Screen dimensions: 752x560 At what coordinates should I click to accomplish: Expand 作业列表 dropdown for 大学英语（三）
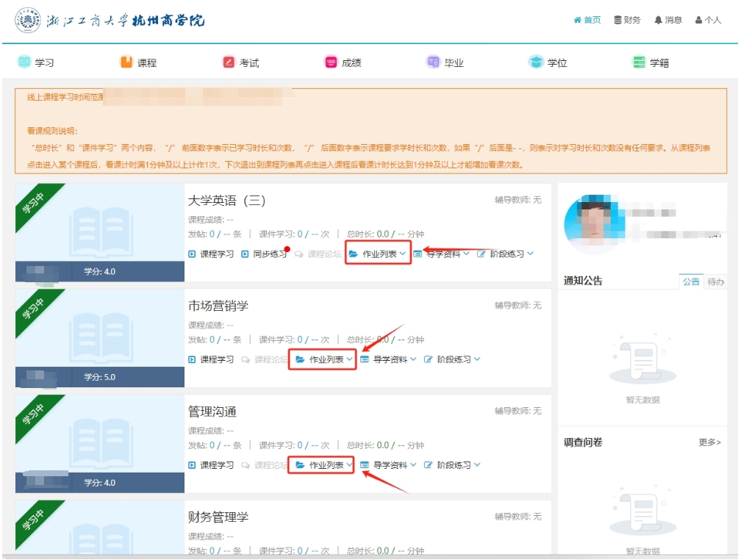click(377, 254)
